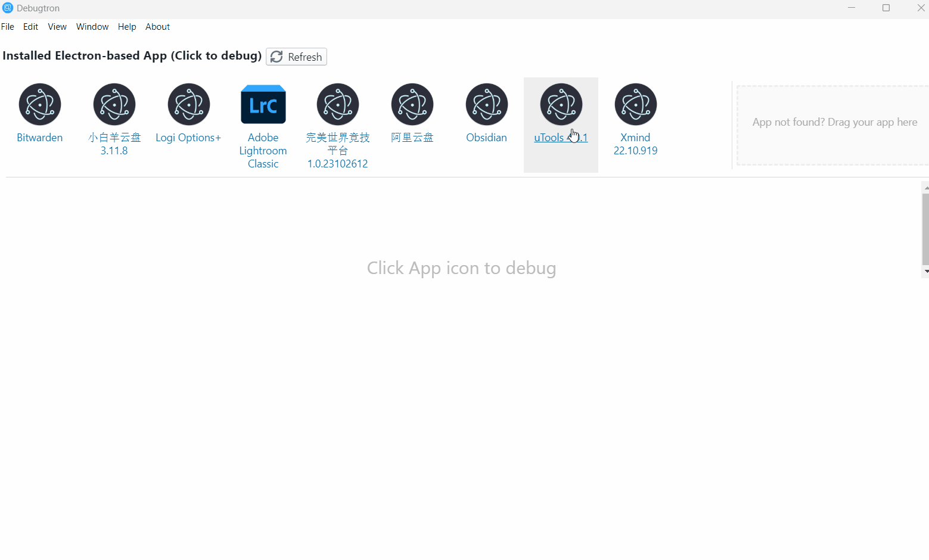The image size is (929, 560).
Task: Select the Logi Options+ app icon
Action: pyautogui.click(x=189, y=104)
